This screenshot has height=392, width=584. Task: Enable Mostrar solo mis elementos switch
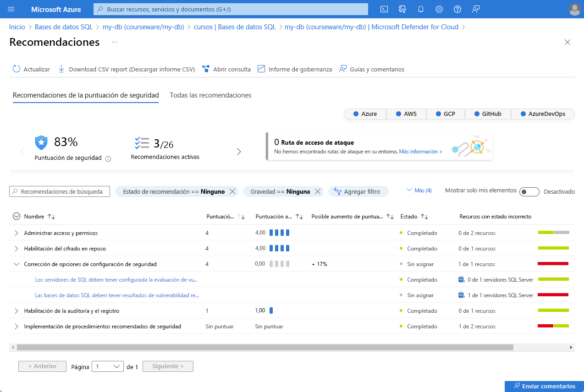529,192
